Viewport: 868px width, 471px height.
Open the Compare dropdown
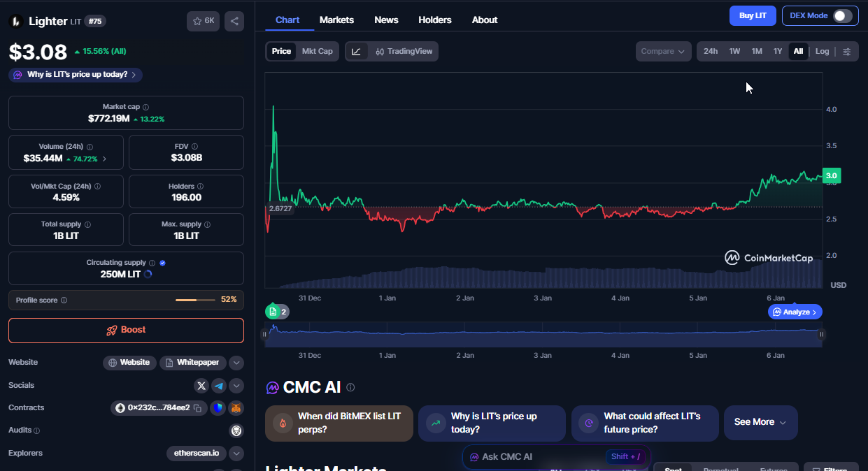pyautogui.click(x=663, y=51)
